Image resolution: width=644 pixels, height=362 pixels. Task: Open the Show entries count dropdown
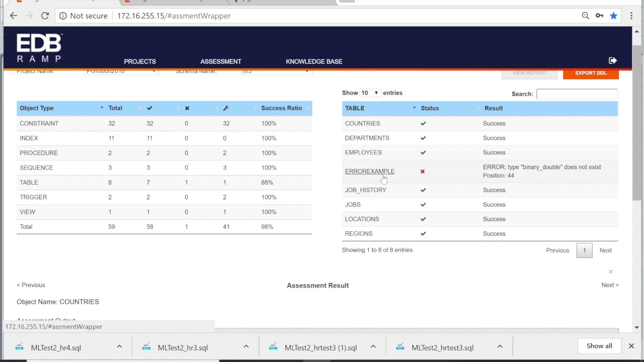[x=370, y=93]
